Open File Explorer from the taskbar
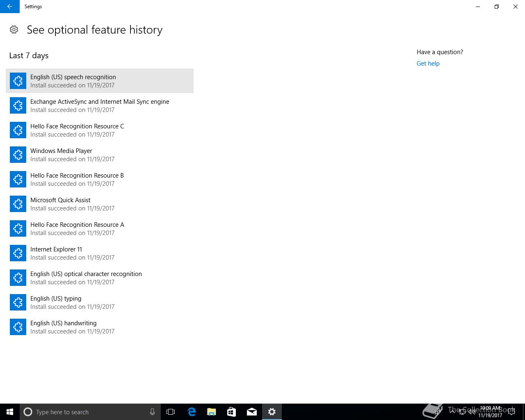This screenshot has height=420, width=525. [x=212, y=412]
